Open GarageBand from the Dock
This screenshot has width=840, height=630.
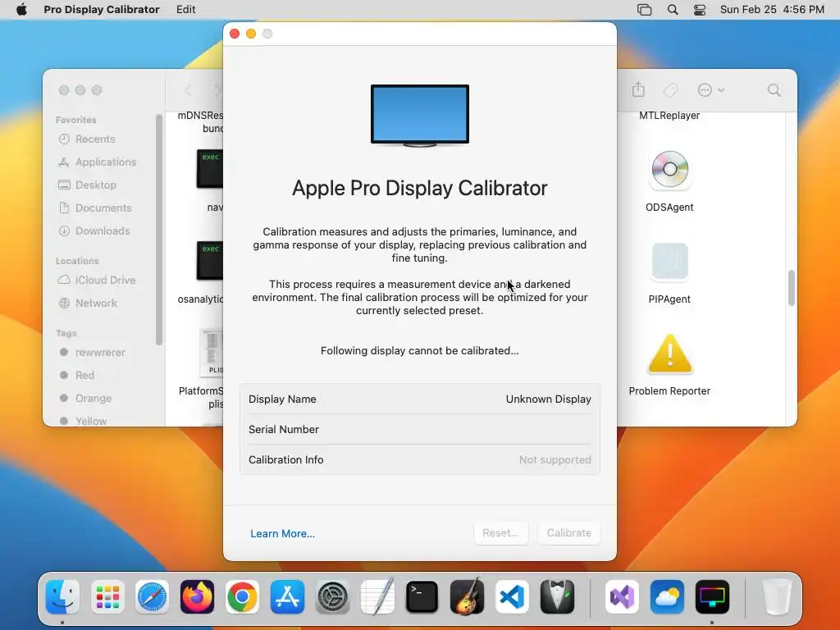(x=467, y=596)
